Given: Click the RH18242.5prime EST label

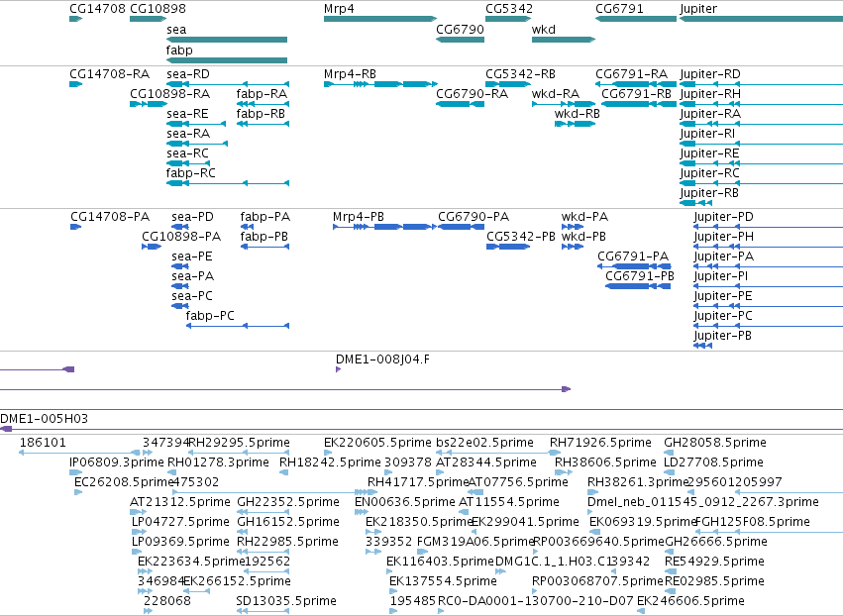Looking at the screenshot, I should click(x=330, y=462).
